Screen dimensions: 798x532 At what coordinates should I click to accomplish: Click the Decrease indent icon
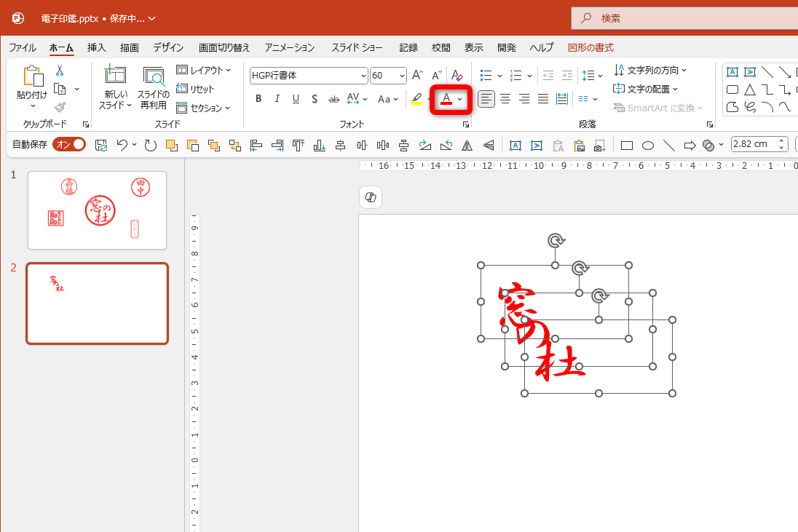point(548,75)
